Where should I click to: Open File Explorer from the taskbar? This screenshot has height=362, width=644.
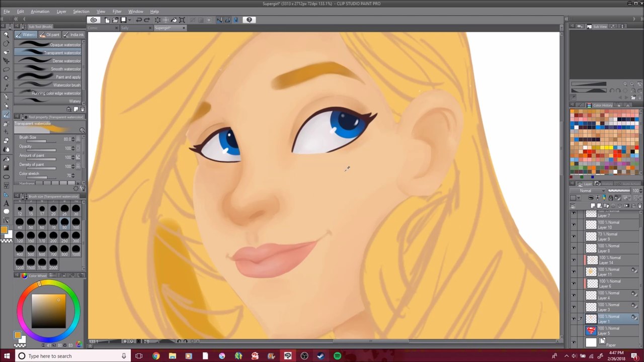pyautogui.click(x=173, y=356)
